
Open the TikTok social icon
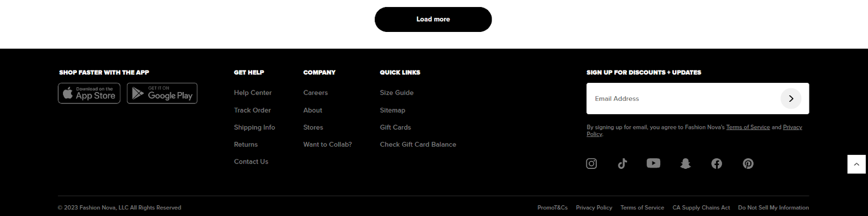coord(622,163)
